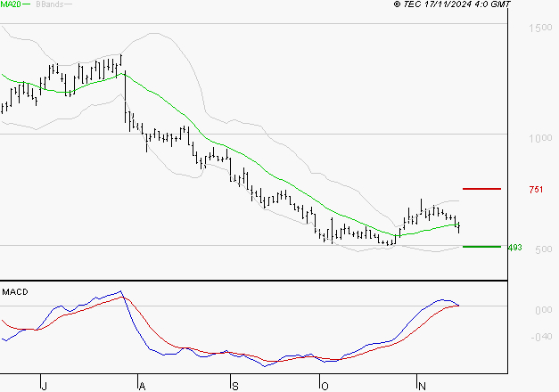Click the 500 price axis label
The image size is (559, 392).
click(544, 249)
